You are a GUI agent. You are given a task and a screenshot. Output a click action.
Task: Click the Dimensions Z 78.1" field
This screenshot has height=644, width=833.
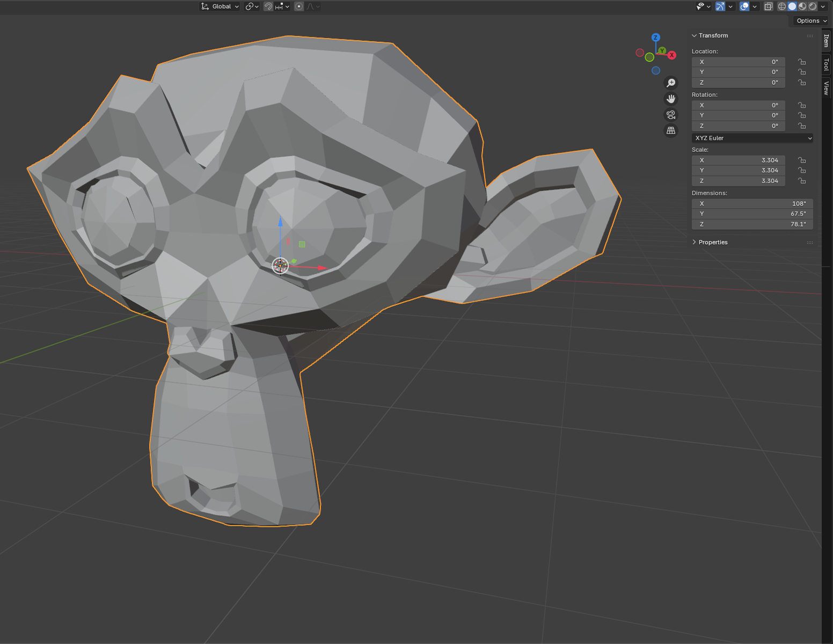point(752,224)
